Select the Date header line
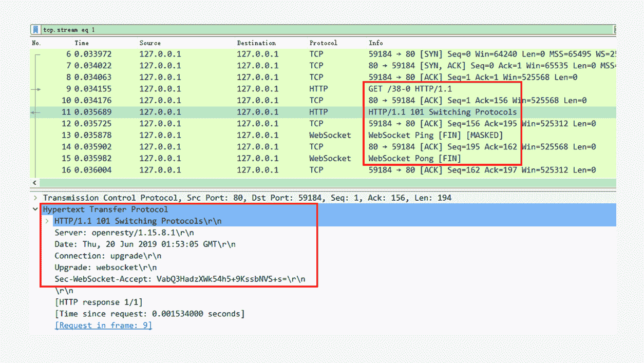The width and height of the screenshot is (644, 363). tap(145, 244)
